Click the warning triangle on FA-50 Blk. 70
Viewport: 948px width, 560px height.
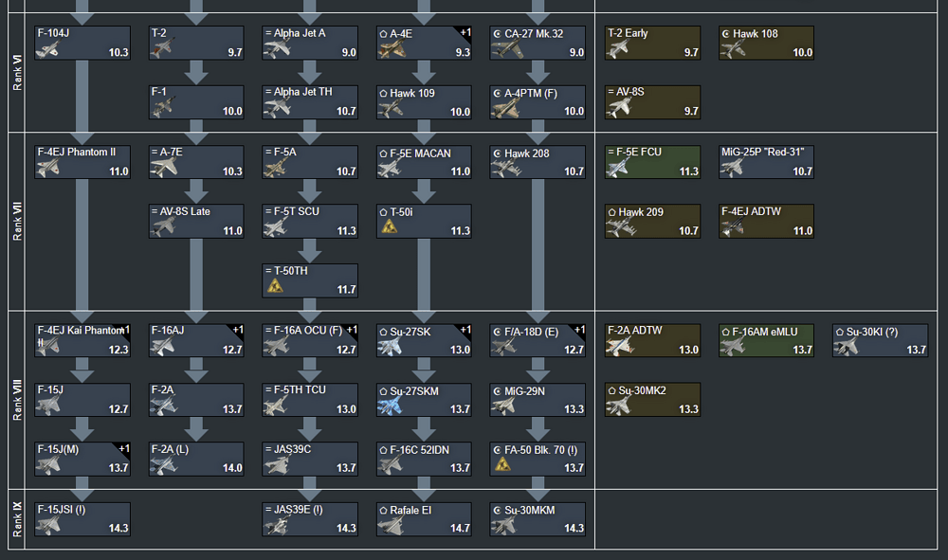(503, 464)
